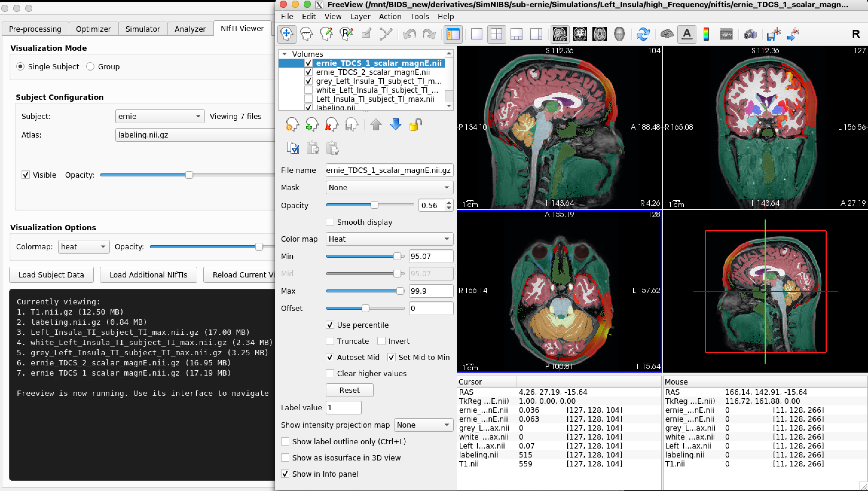Open the Color map Heat dropdown
Viewport: 868px width, 491px height.
point(389,239)
